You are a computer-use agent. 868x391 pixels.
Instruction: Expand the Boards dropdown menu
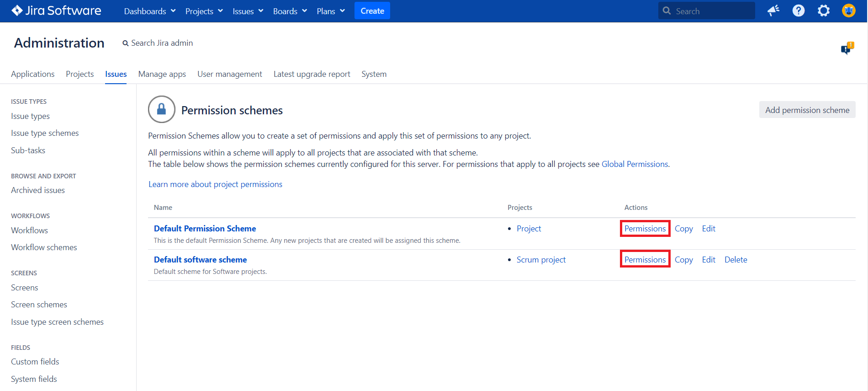pyautogui.click(x=290, y=11)
